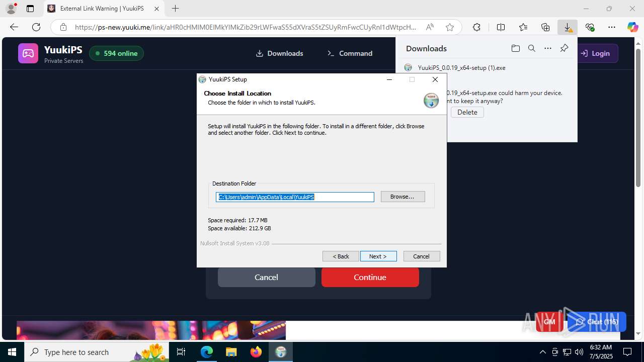The width and height of the screenshot is (644, 362).
Task: Cancel the YuukiPS Setup wizard
Action: [x=422, y=256]
